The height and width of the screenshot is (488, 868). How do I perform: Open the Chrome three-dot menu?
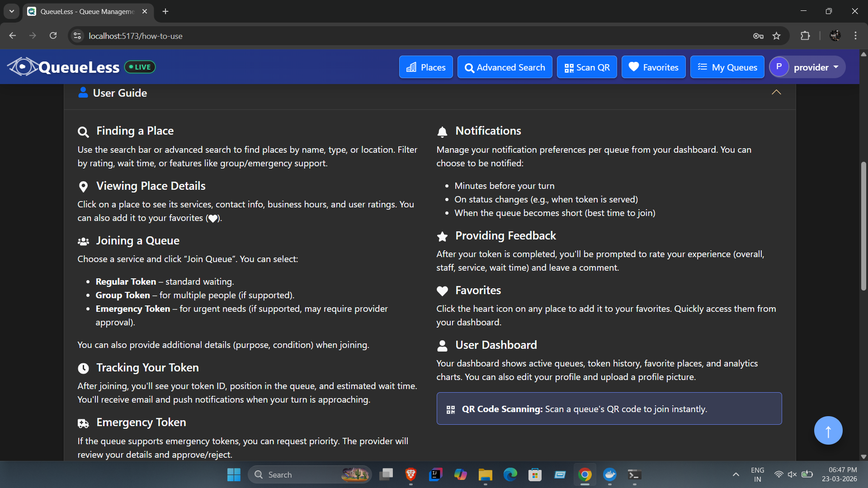pyautogui.click(x=855, y=36)
